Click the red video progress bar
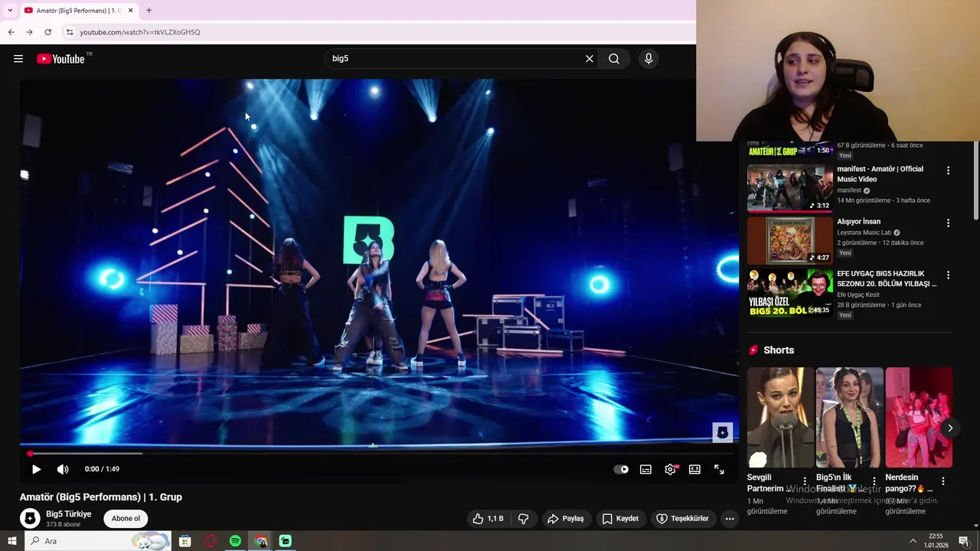Image resolution: width=980 pixels, height=551 pixels. (x=379, y=453)
